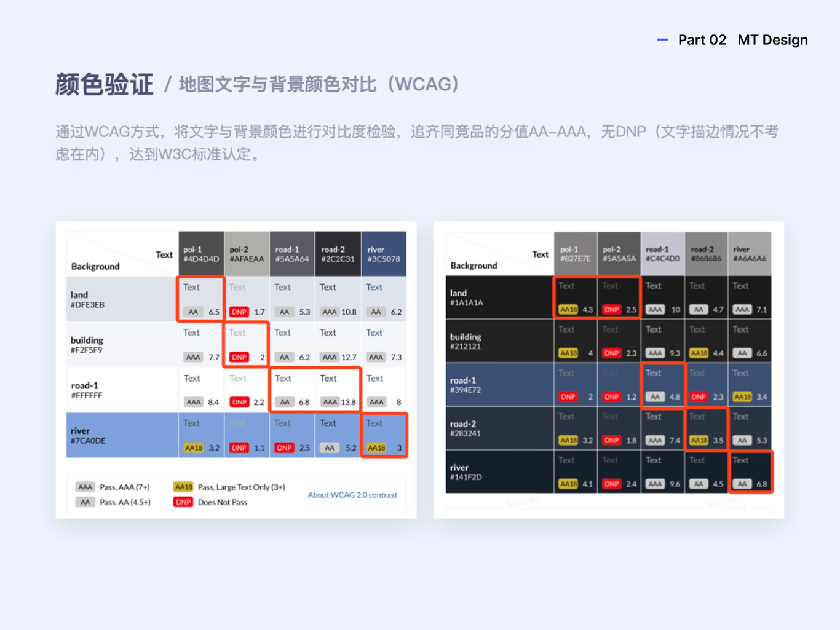Select the DNP 1.8 contrast cell

(x=619, y=428)
